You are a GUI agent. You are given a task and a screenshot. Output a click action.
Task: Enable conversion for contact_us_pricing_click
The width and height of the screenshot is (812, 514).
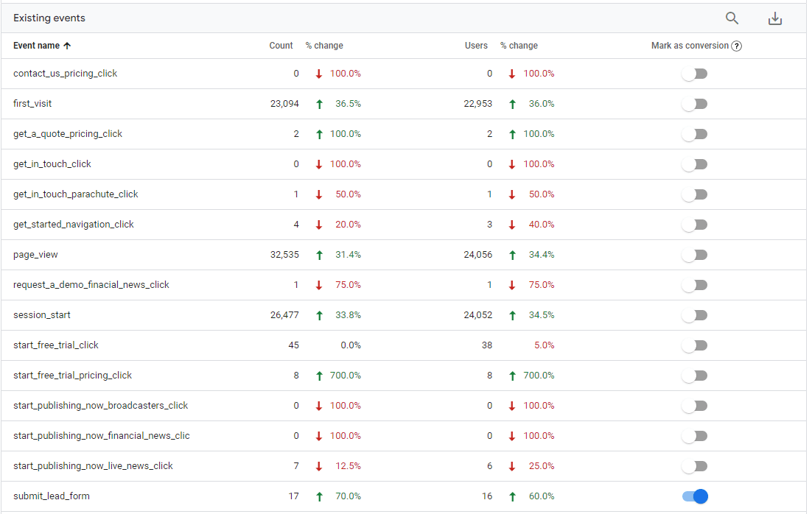[695, 74]
